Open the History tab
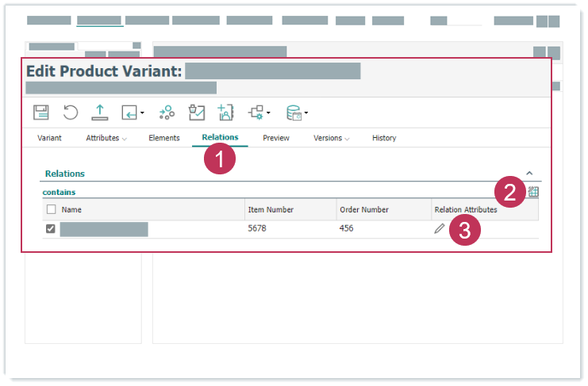 coord(384,138)
